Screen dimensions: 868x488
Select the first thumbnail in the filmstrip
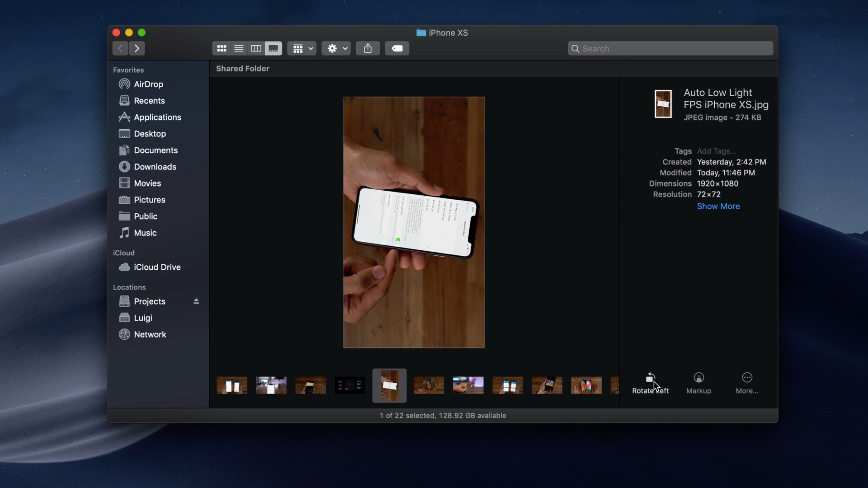[232, 385]
